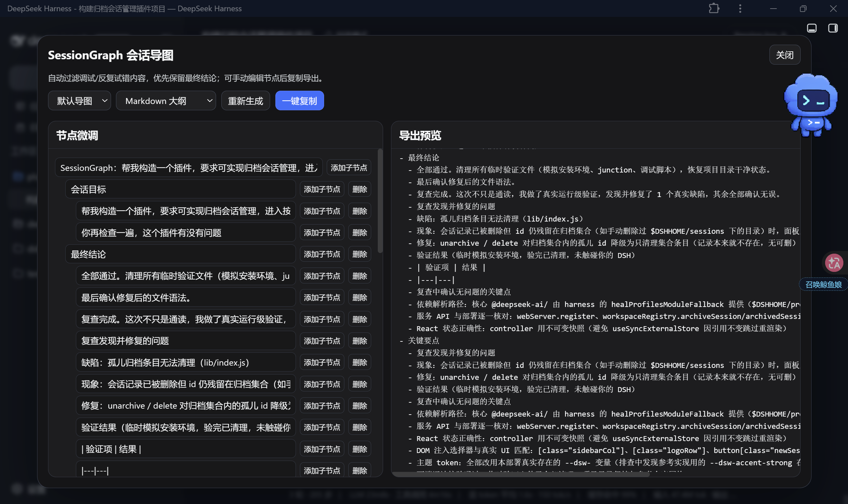Delete the 修复：unarchive / delete node
The height and width of the screenshot is (504, 848).
[360, 406]
